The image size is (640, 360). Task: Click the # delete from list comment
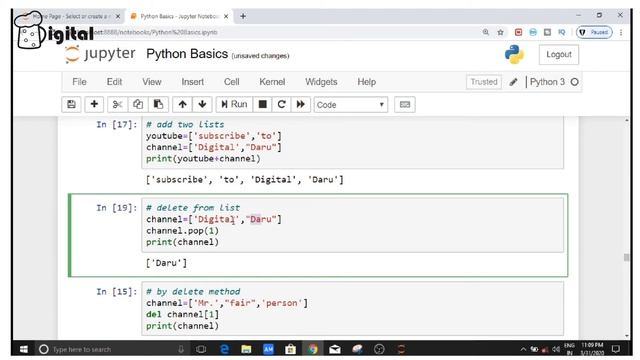tap(193, 208)
